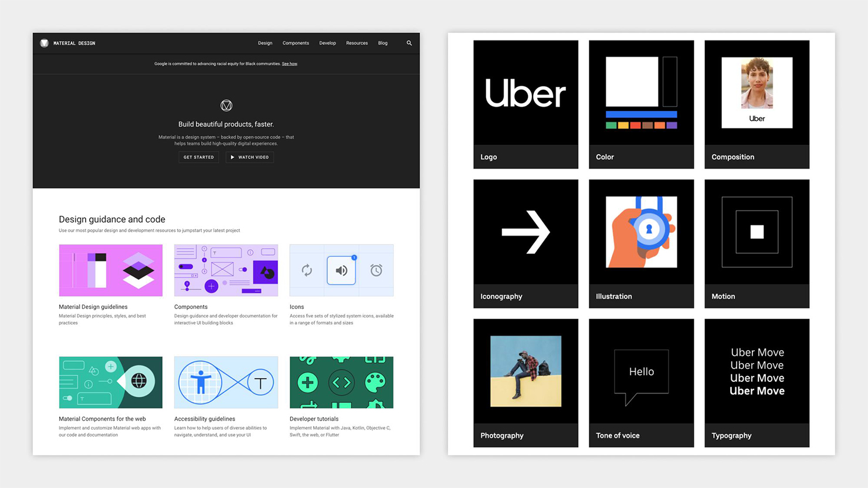Click the volume speaker icon in Icons card
This screenshot has height=488, width=868.
(x=341, y=270)
